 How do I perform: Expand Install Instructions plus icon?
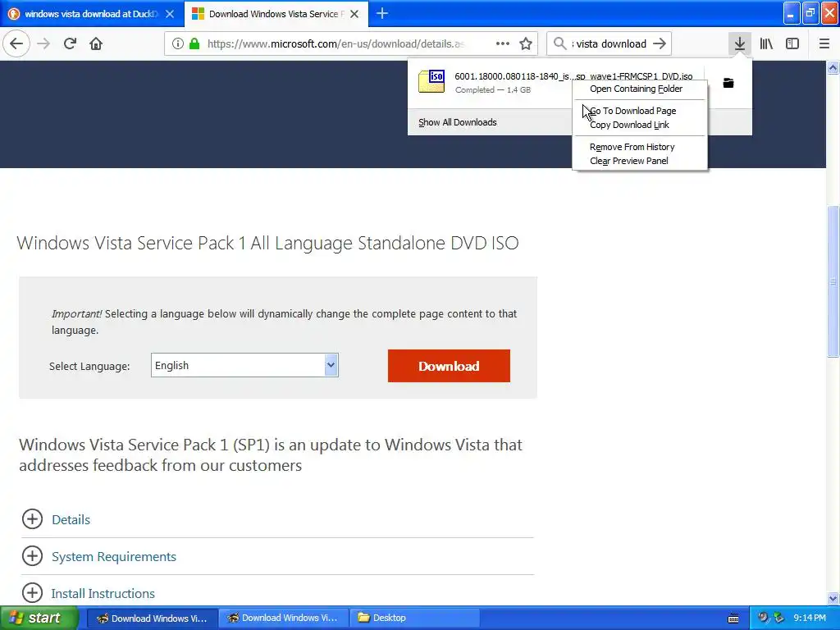tap(32, 593)
